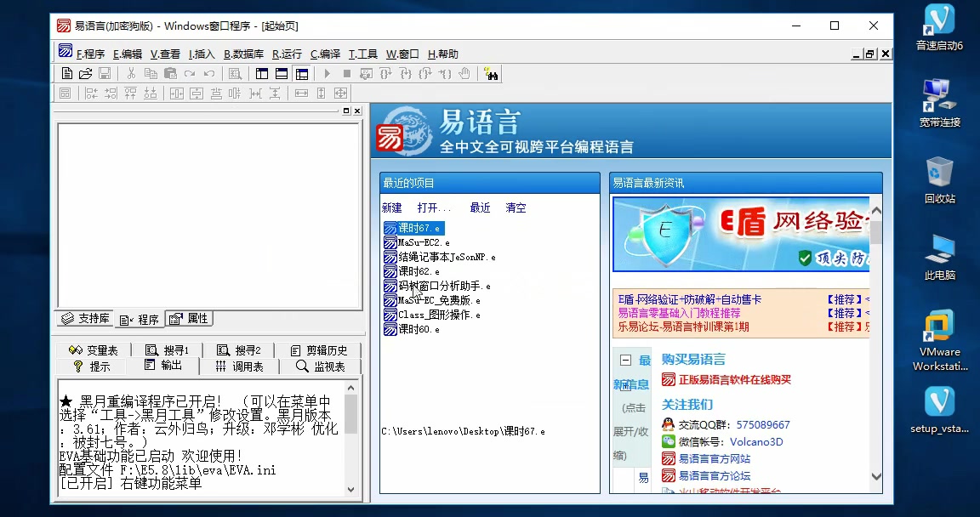Click the 清空 link to clear recent list
980x517 pixels.
[x=516, y=208]
